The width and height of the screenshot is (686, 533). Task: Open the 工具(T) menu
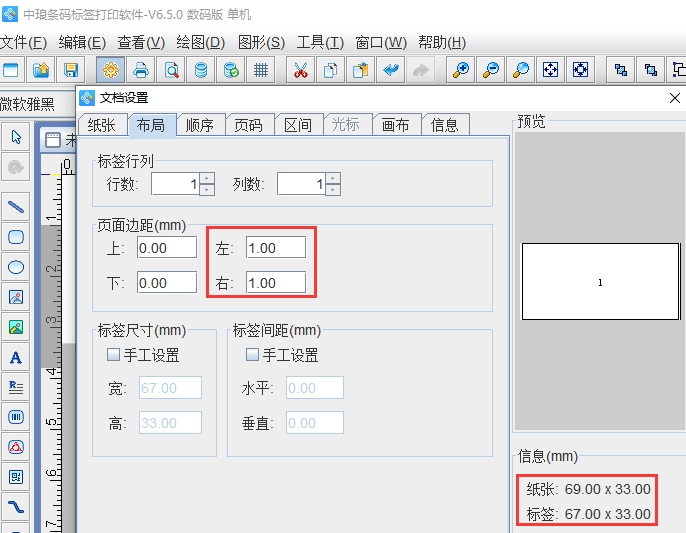pyautogui.click(x=320, y=42)
